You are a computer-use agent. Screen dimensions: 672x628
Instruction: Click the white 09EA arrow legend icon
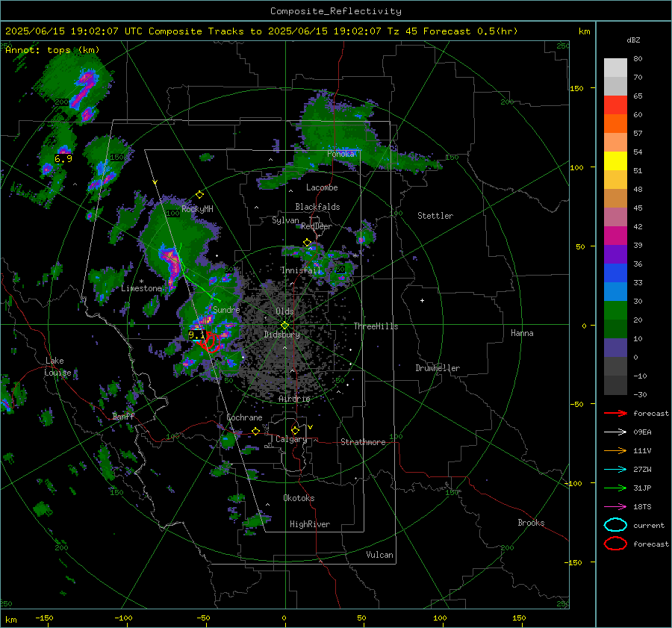pyautogui.click(x=615, y=432)
